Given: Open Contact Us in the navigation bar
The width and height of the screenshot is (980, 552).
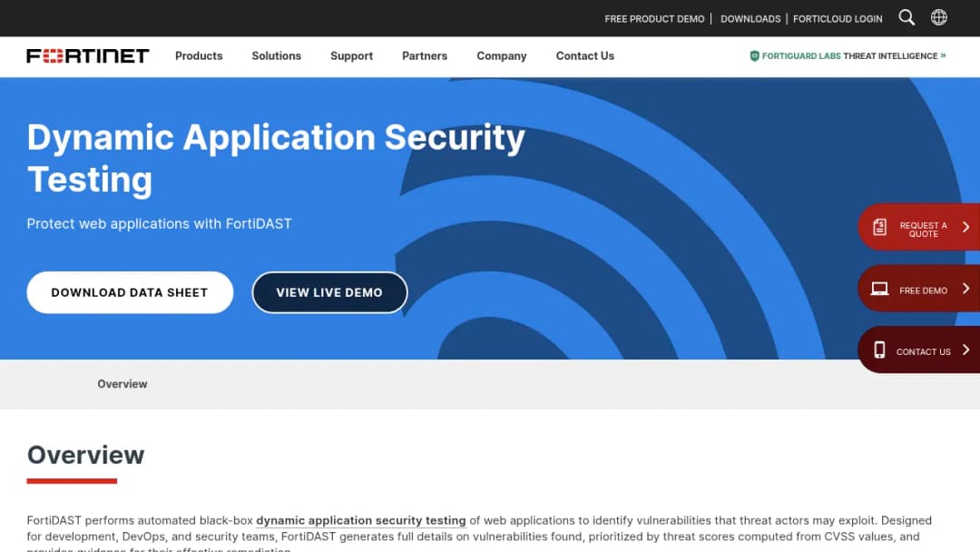Looking at the screenshot, I should tap(585, 55).
